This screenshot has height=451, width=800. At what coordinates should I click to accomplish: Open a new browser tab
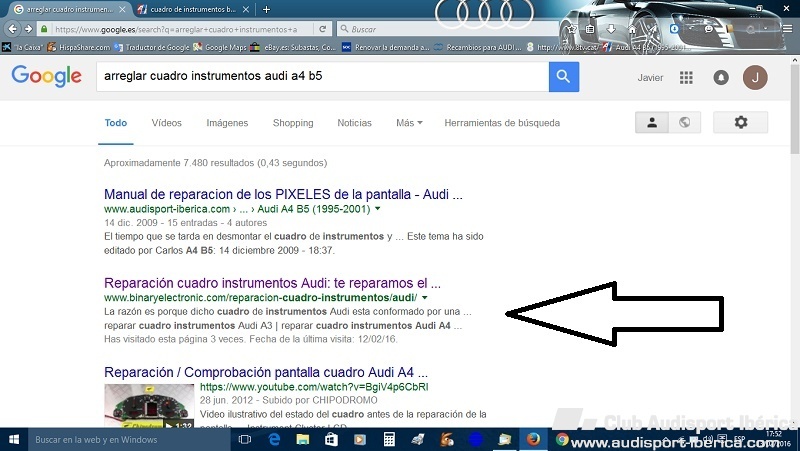pyautogui.click(x=266, y=9)
